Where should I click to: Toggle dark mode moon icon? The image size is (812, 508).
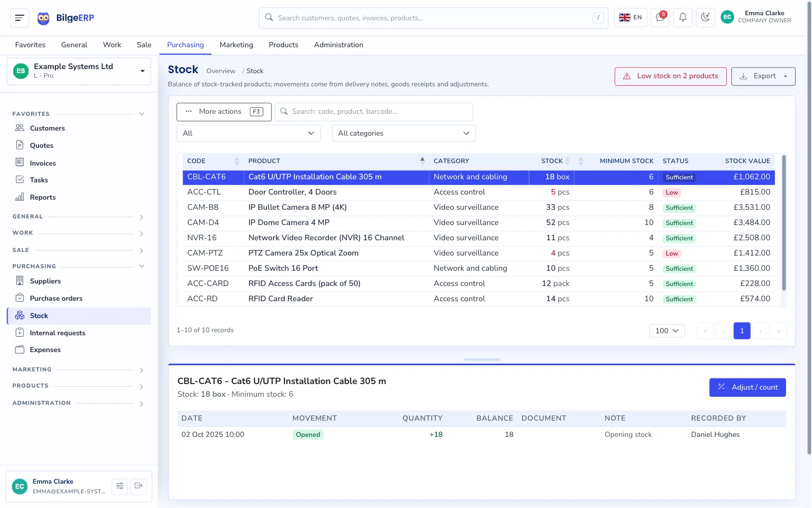click(x=705, y=17)
